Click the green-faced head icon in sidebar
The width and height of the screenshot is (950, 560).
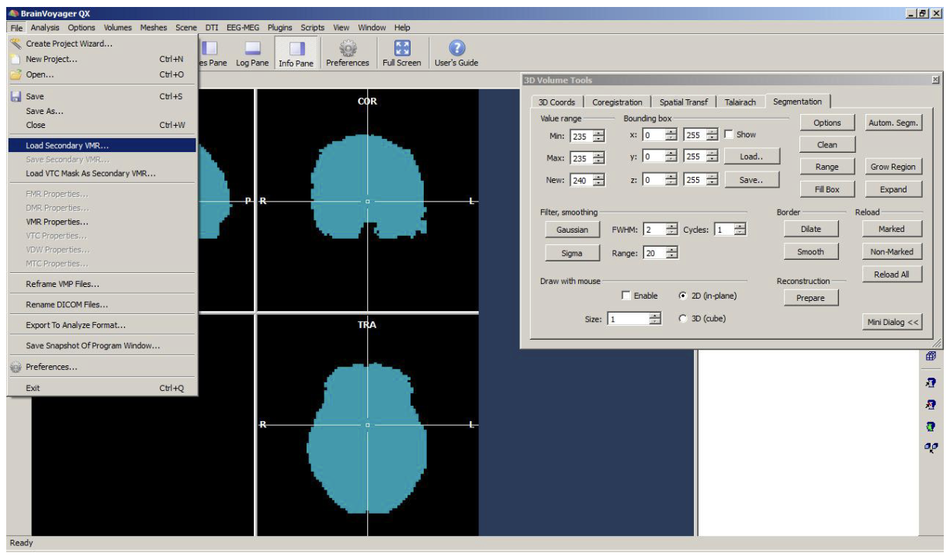[x=931, y=426]
